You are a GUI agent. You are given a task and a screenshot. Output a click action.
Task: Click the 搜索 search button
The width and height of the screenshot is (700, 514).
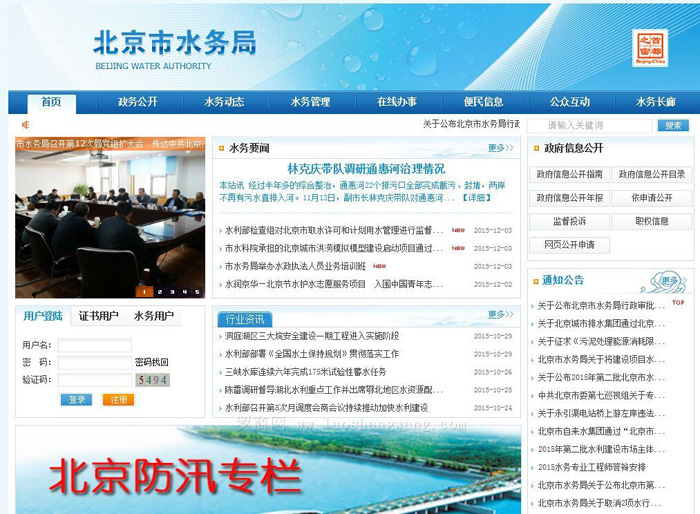(673, 125)
